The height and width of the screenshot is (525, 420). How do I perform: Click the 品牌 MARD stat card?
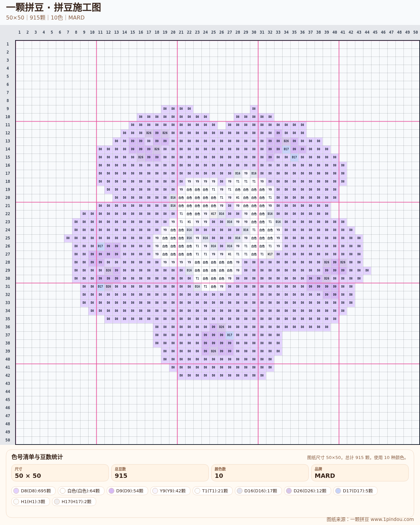tap(360, 473)
